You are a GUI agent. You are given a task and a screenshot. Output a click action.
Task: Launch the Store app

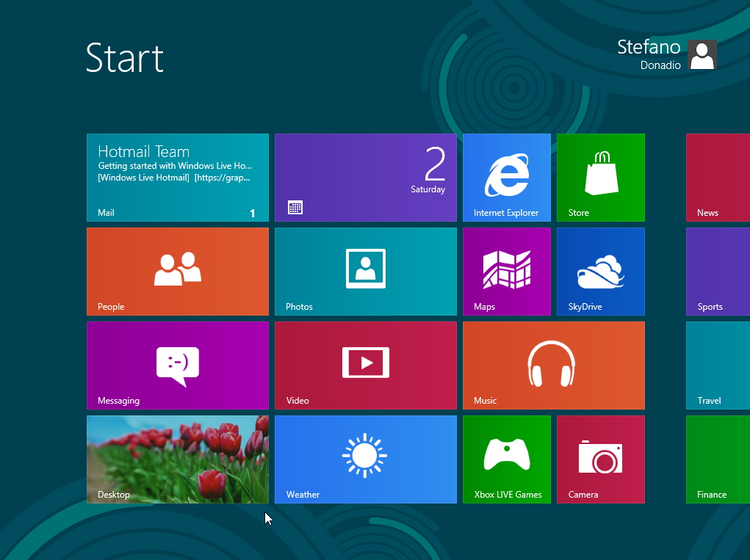600,177
